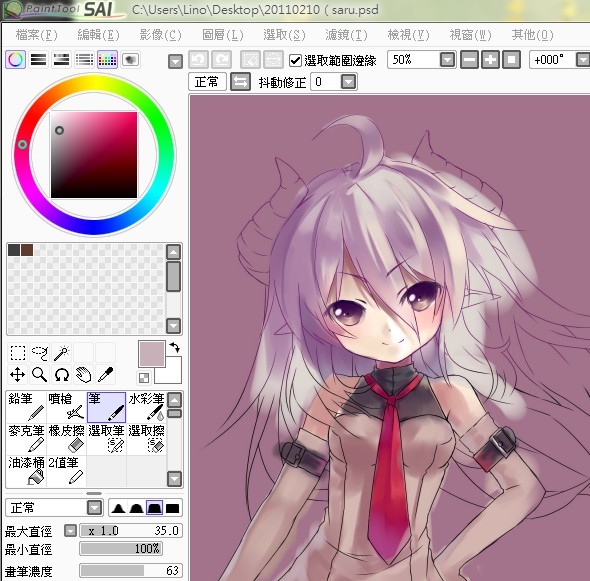Click the zoom in plus button
The width and height of the screenshot is (590, 581).
click(490, 60)
